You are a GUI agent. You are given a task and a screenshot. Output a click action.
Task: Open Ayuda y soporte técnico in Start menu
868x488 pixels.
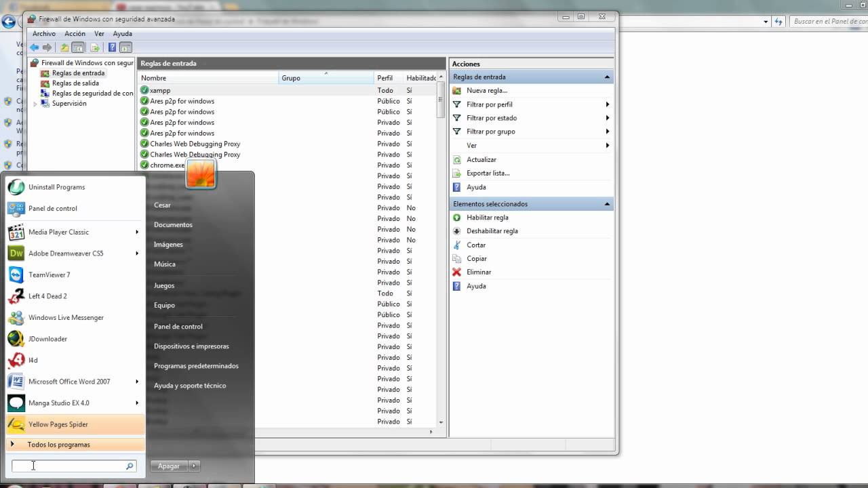tap(190, 386)
